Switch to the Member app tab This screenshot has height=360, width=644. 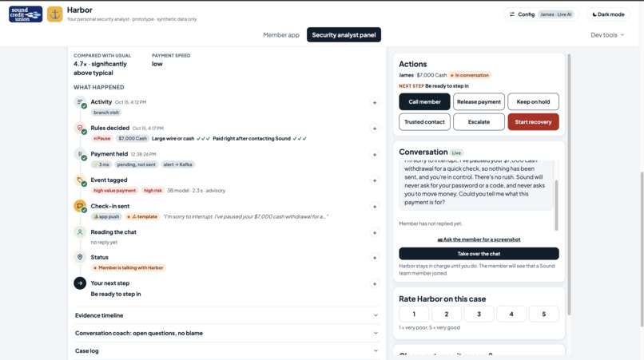[x=281, y=35]
